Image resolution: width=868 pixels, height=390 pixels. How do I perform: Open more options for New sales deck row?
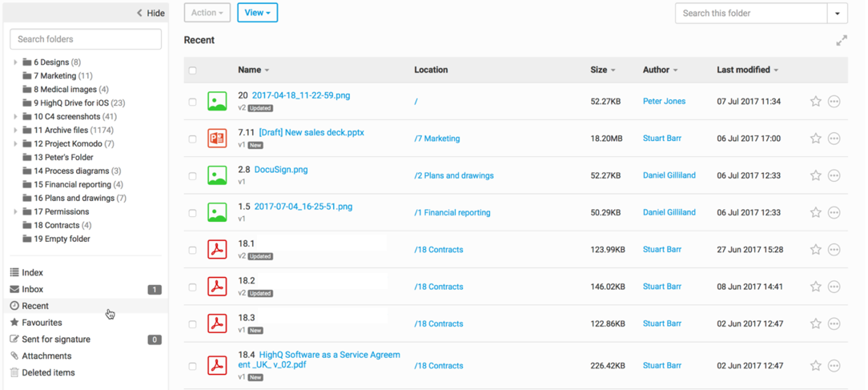point(834,139)
